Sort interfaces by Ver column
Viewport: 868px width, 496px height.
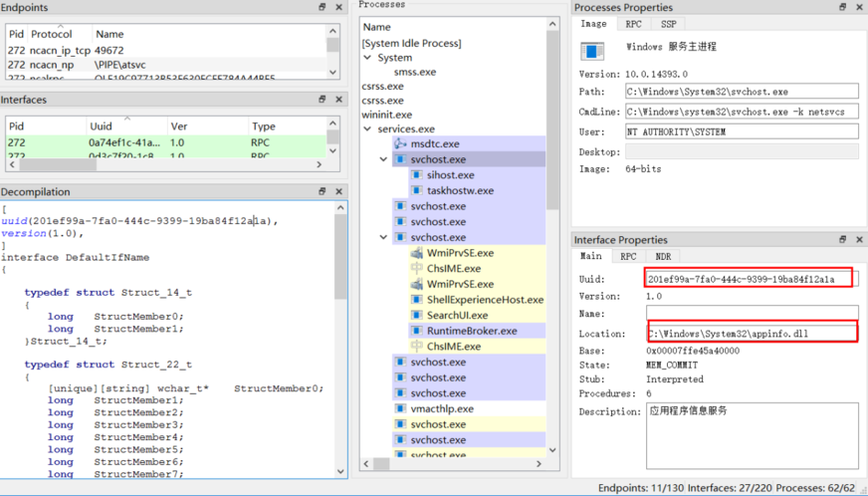[208, 126]
